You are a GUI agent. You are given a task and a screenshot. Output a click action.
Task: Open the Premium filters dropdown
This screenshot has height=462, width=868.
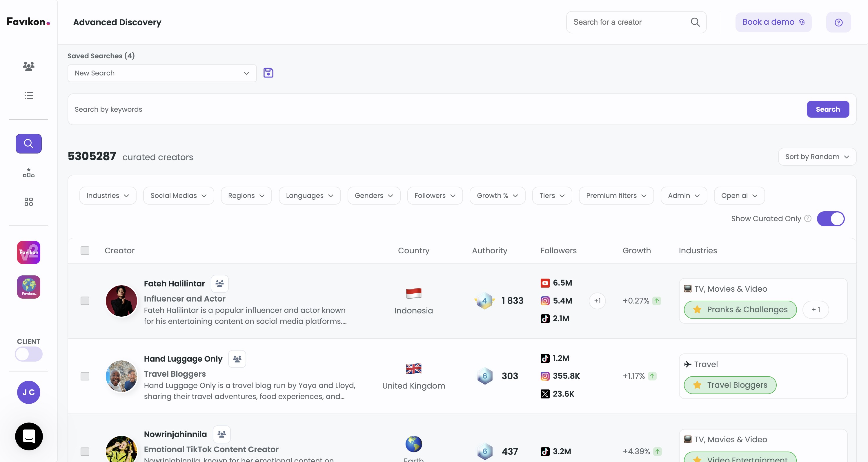(616, 196)
